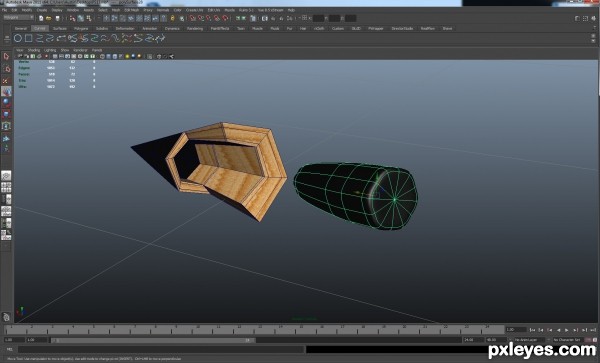Switch to the Polygons shelf tab
Image resolution: width=600 pixels, height=363 pixels.
(x=81, y=28)
